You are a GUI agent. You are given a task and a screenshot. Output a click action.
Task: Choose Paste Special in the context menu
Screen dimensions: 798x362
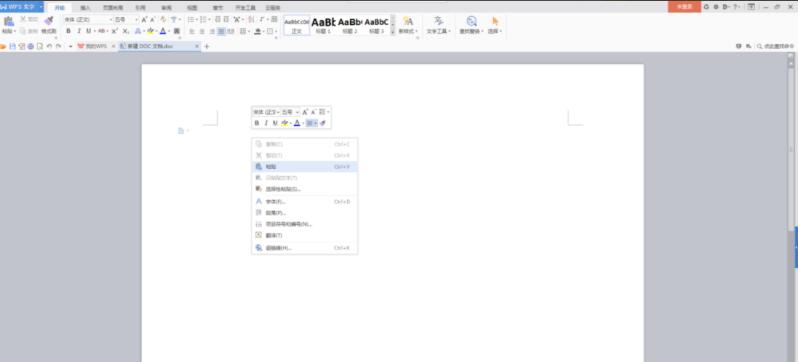(x=304, y=189)
